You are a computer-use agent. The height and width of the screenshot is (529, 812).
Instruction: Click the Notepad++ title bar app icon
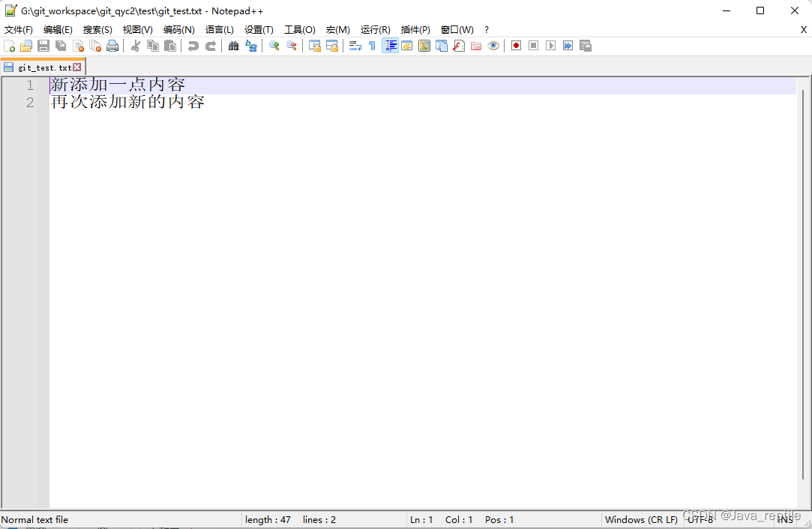pos(11,10)
